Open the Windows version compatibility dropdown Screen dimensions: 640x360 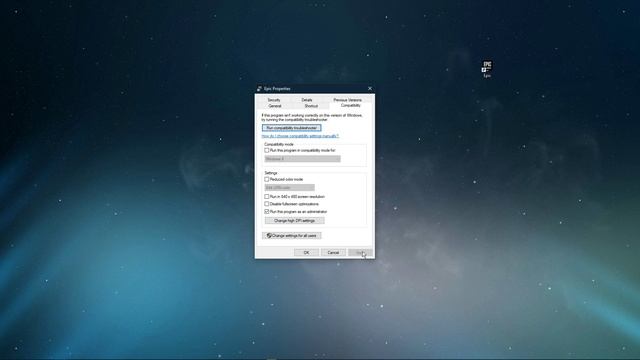302,159
